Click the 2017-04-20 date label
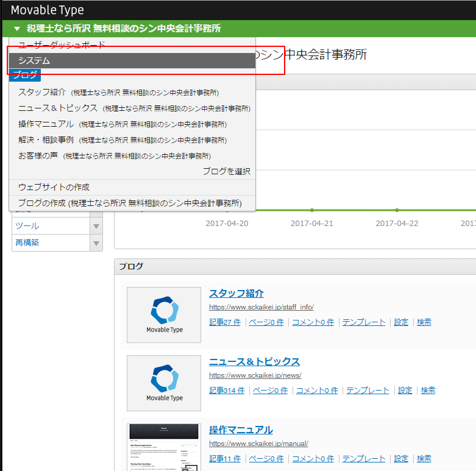The width and height of the screenshot is (476, 471). click(227, 224)
